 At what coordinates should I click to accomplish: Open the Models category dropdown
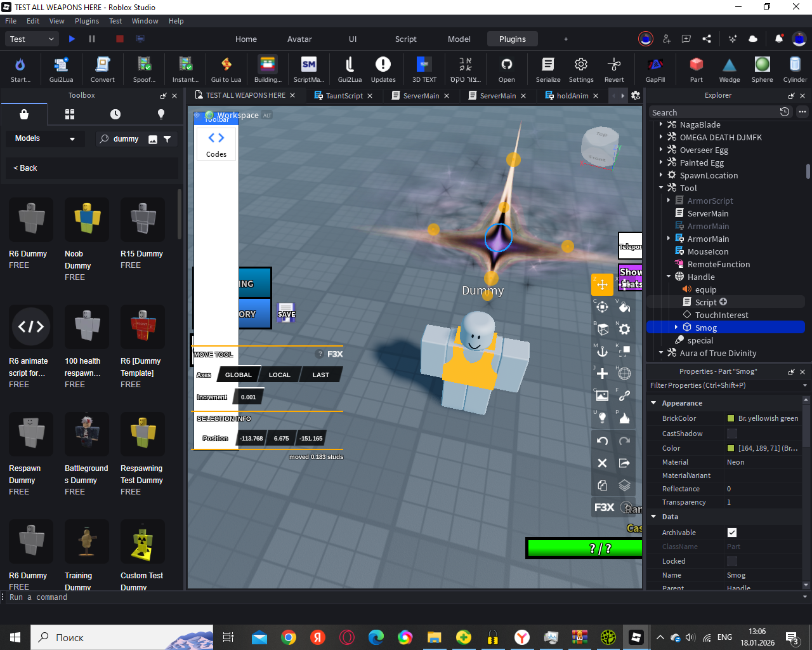pos(45,138)
